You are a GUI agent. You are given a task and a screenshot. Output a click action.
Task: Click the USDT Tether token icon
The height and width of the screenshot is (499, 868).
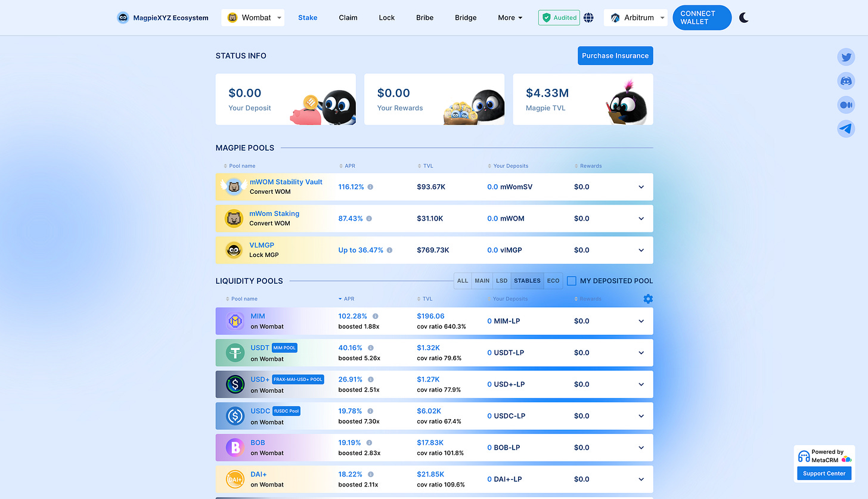(235, 353)
